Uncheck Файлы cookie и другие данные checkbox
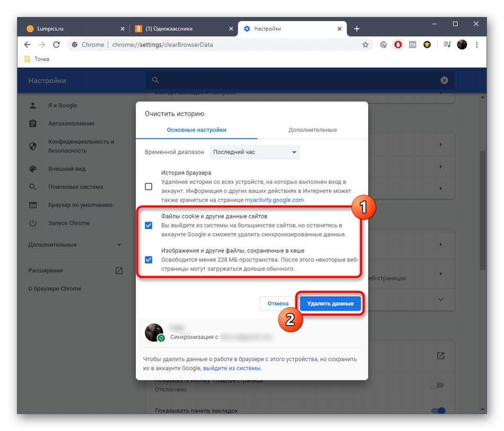 click(x=149, y=225)
